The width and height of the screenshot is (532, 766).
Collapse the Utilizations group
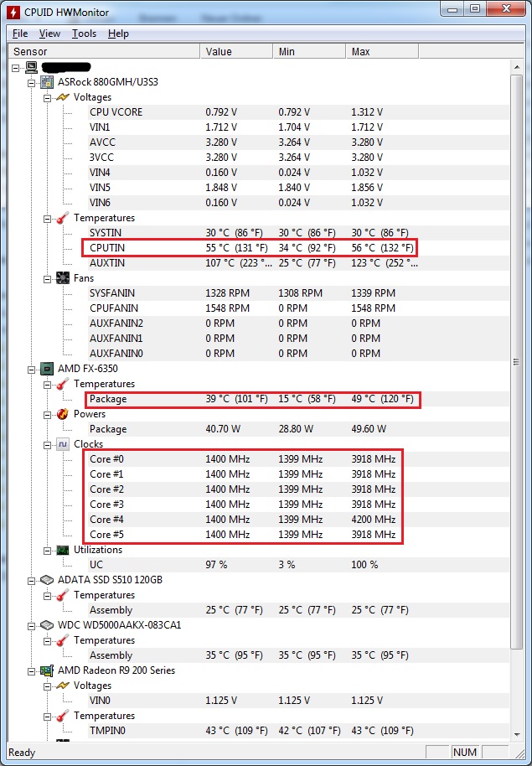(48, 551)
